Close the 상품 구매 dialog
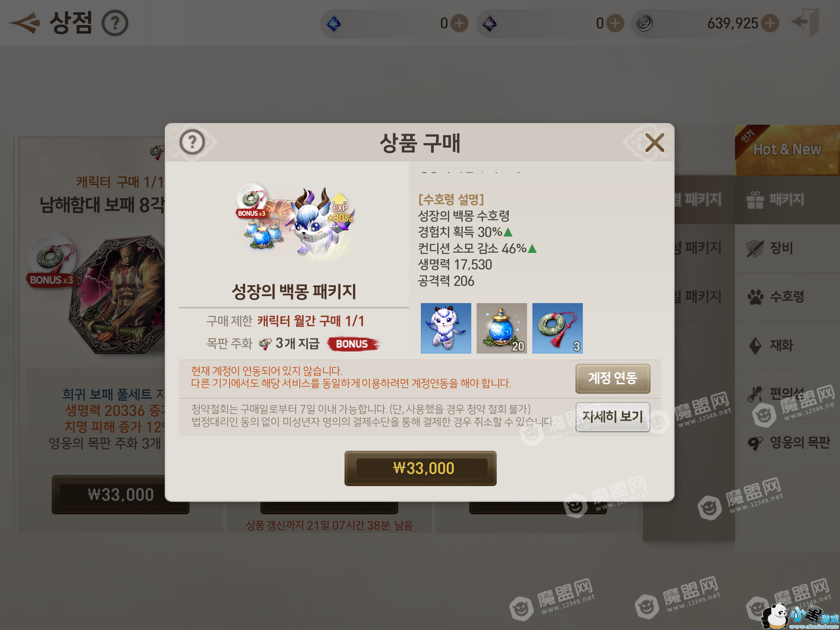This screenshot has height=630, width=840. pos(654,143)
